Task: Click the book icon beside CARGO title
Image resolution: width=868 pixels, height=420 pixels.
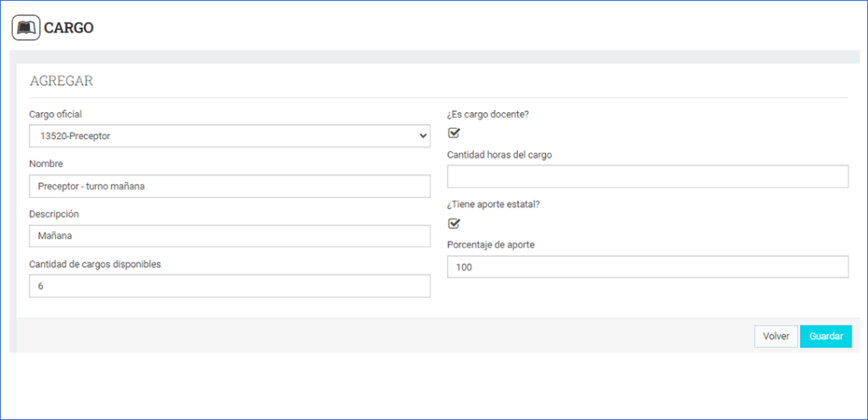Action: coord(25,28)
